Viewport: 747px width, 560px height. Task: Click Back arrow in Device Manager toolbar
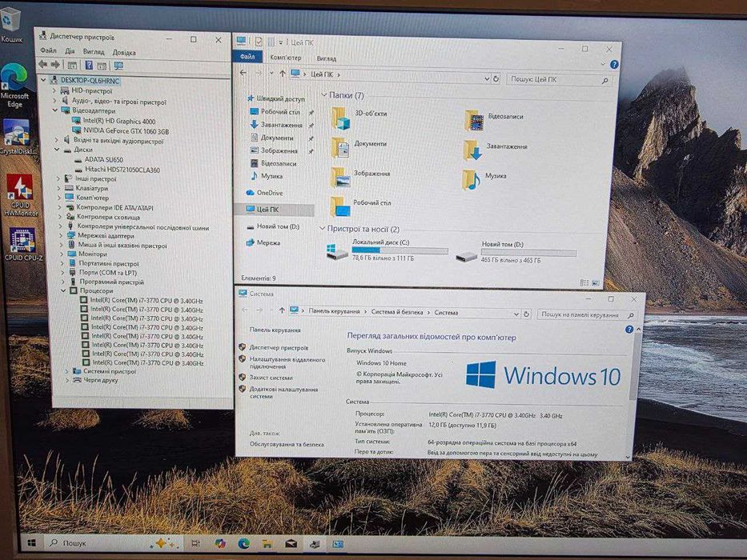pos(43,64)
